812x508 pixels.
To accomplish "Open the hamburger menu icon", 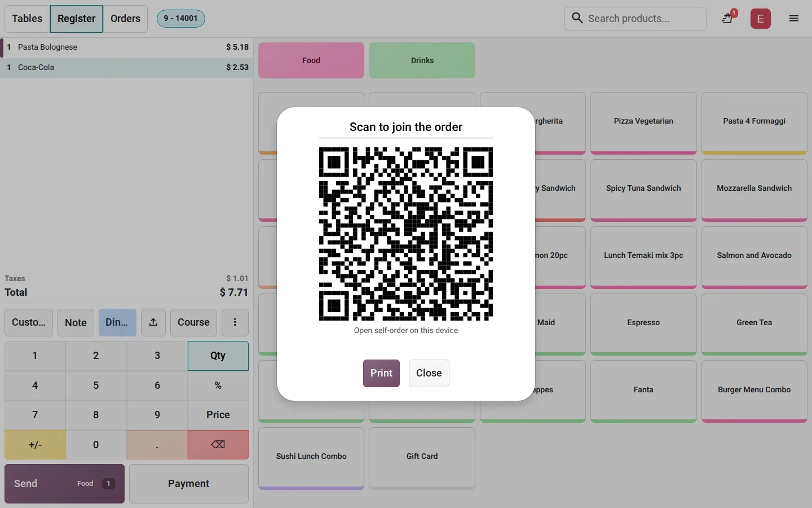I will [794, 19].
